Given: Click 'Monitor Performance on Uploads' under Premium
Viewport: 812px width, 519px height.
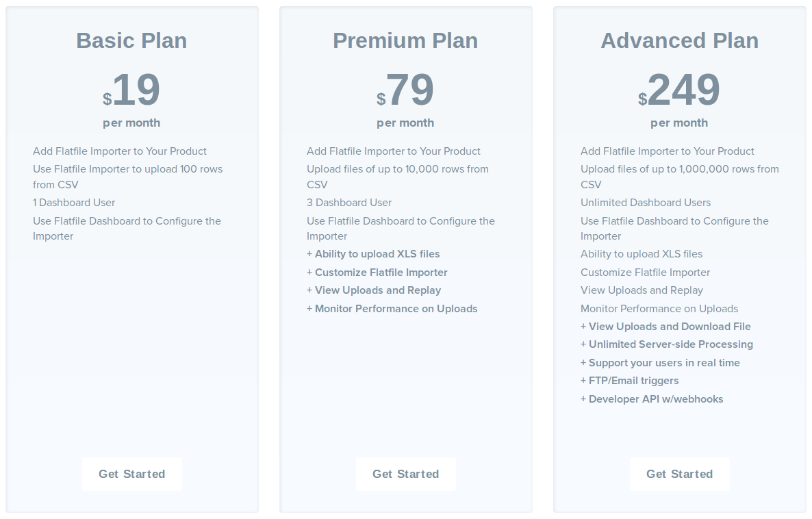Looking at the screenshot, I should [392, 308].
